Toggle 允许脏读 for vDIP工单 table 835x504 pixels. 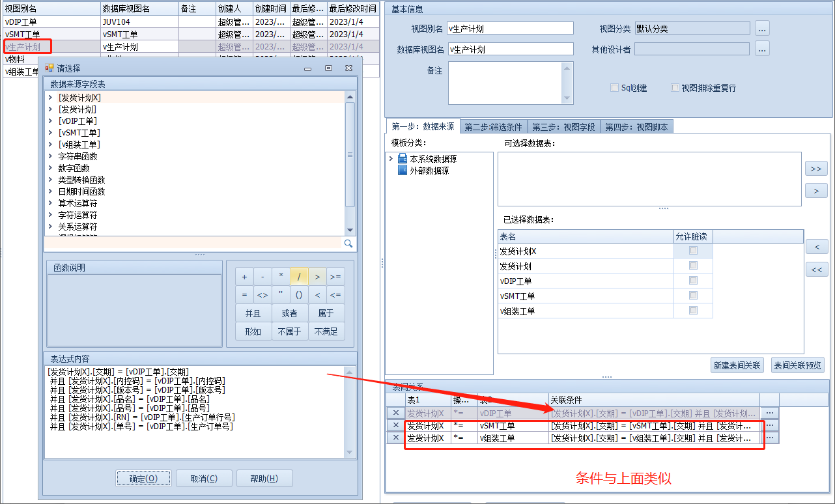[693, 281]
